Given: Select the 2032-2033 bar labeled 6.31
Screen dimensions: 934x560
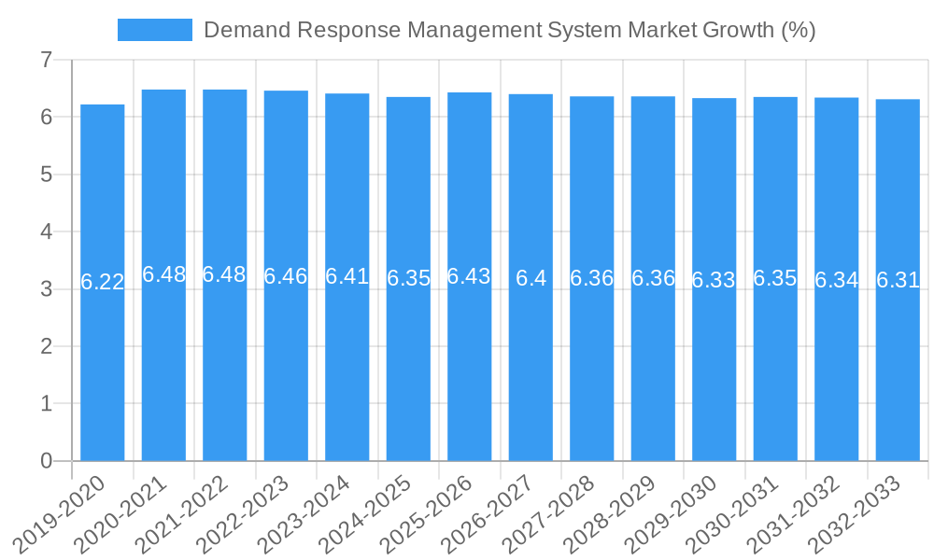Looking at the screenshot, I should (x=898, y=280).
